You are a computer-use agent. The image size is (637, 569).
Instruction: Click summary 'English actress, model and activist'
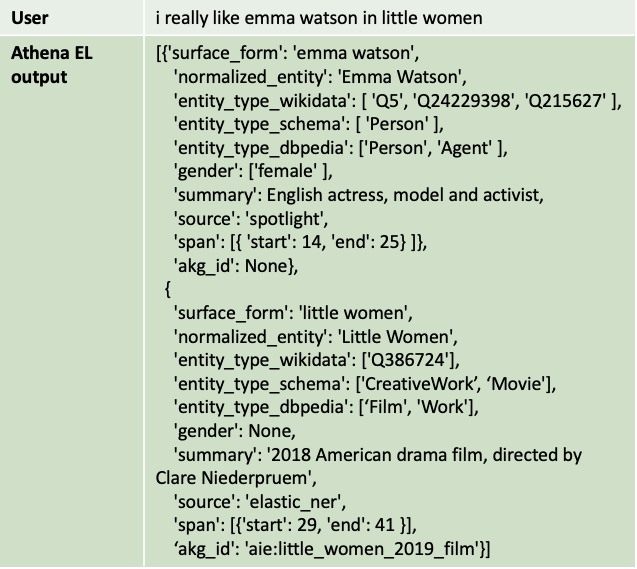[405, 195]
